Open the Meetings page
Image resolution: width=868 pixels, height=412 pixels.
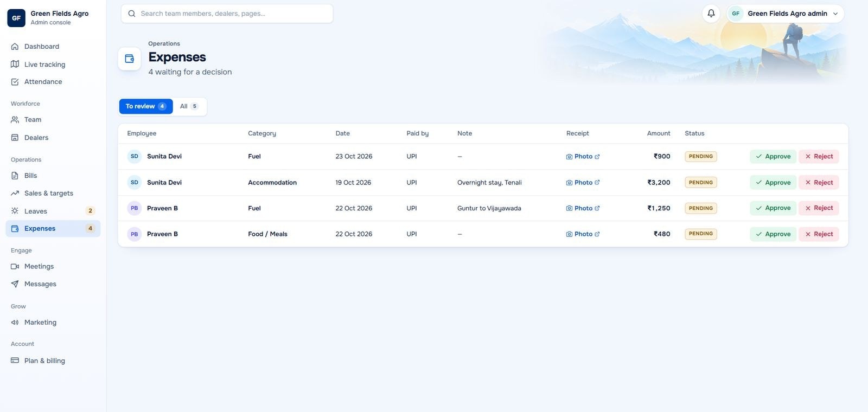click(53, 266)
